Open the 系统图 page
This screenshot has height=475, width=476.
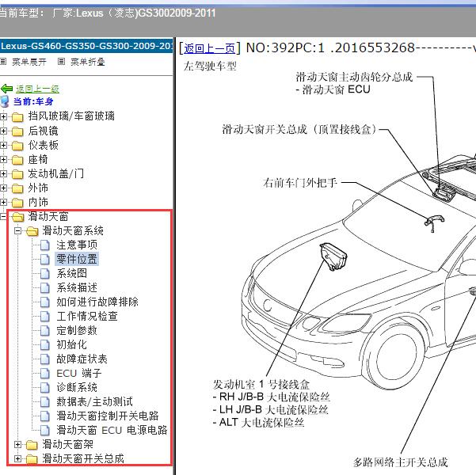coord(71,273)
